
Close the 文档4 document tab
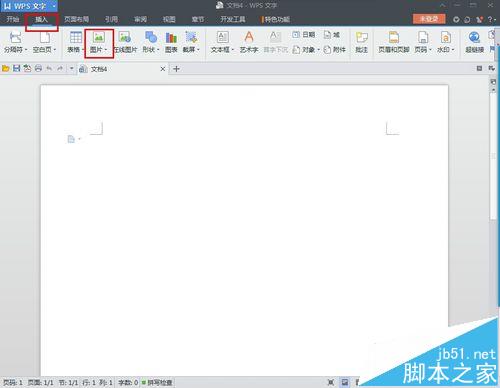(163, 69)
